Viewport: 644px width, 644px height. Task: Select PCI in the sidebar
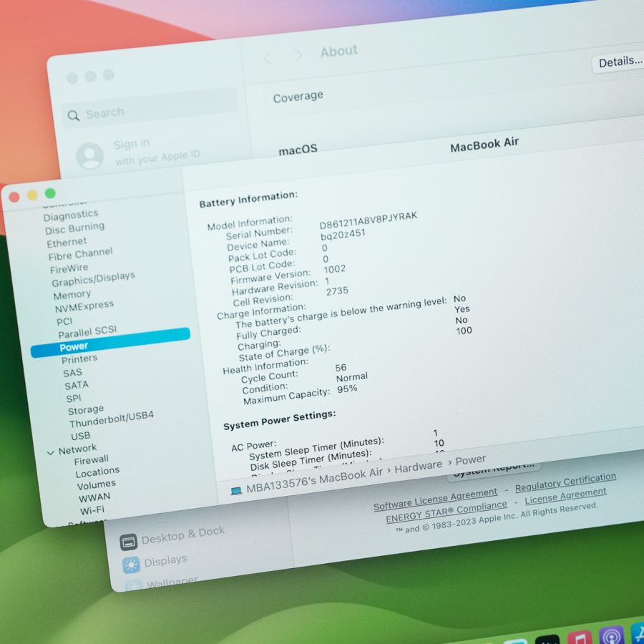(x=64, y=321)
